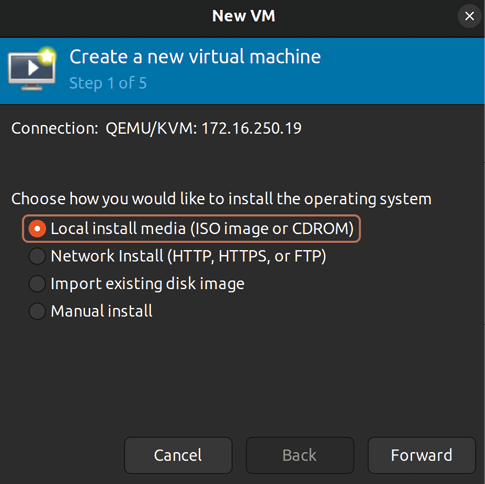
Task: Pick the Manual install radio circle
Action: [x=37, y=311]
